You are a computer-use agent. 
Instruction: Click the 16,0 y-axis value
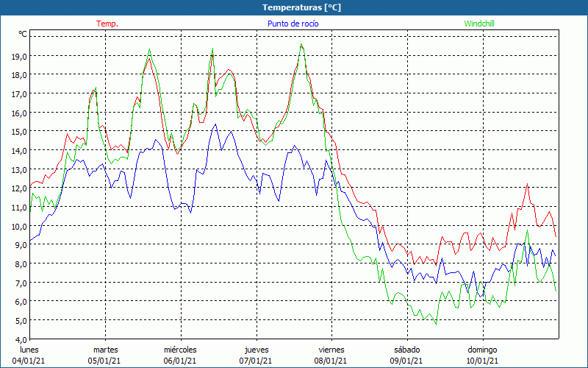19,113
